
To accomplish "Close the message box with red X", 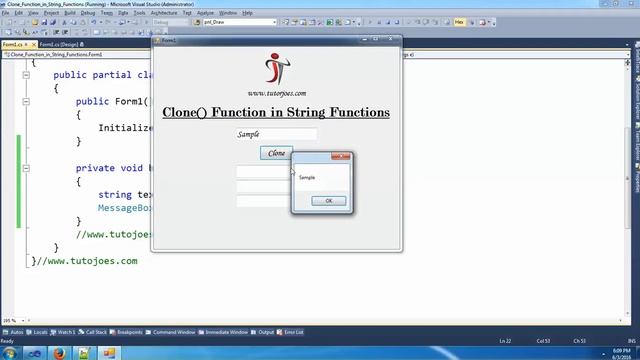I will pos(340,156).
